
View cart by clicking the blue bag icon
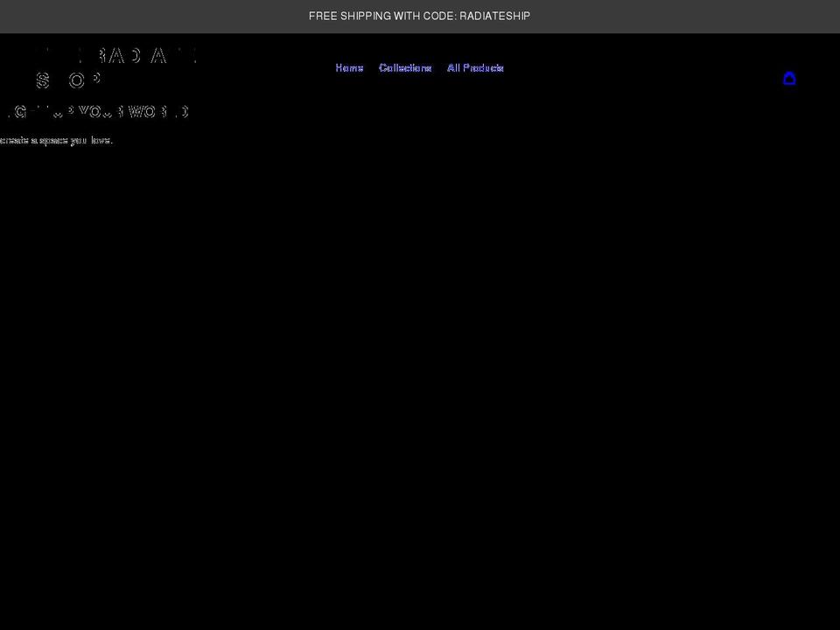tap(789, 78)
